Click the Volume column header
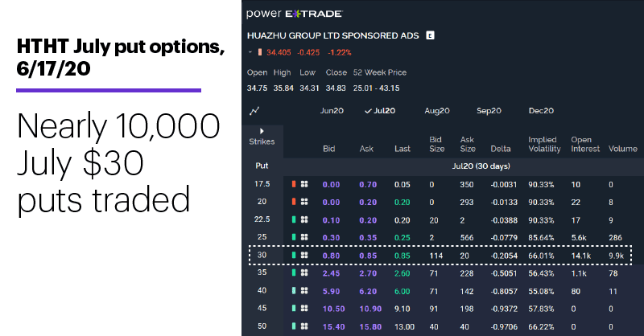644x336 pixels. [622, 149]
